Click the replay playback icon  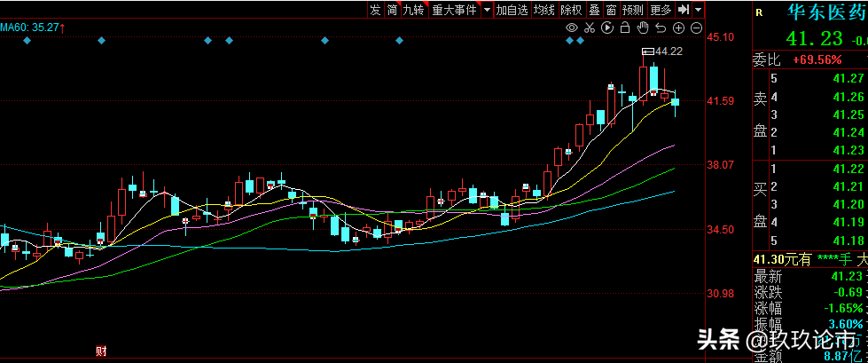click(607, 28)
